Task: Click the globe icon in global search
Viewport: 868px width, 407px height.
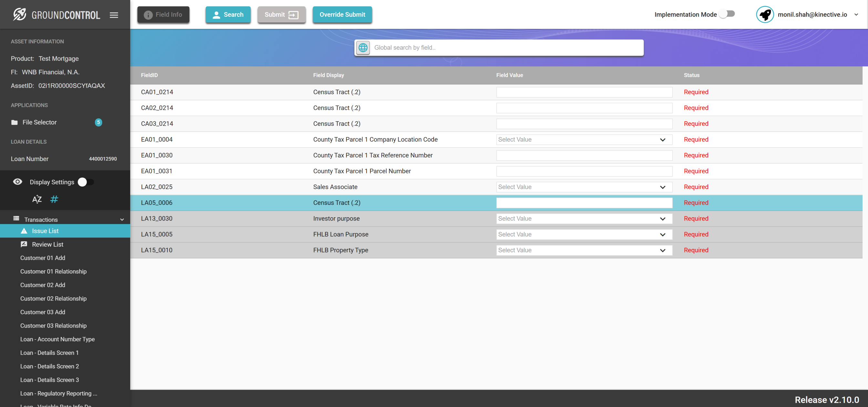Action: click(363, 47)
